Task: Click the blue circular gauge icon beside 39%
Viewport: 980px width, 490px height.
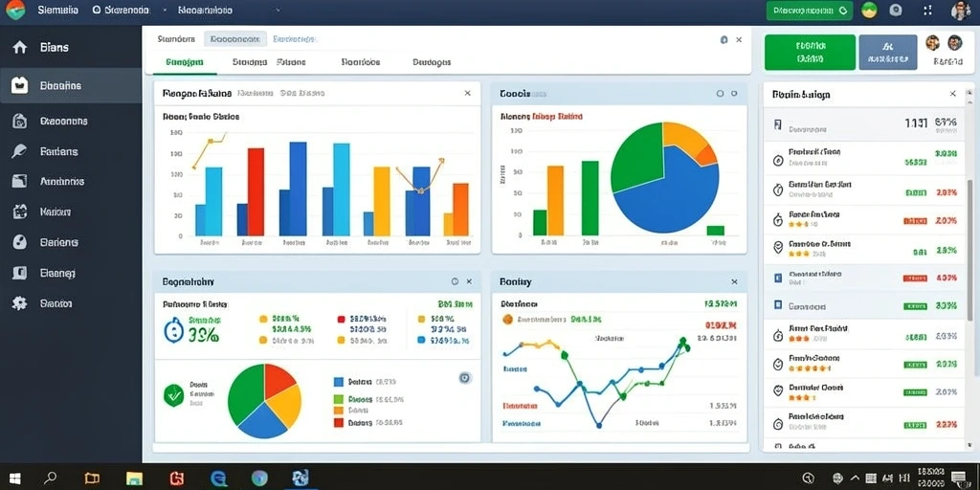Action: tap(173, 330)
